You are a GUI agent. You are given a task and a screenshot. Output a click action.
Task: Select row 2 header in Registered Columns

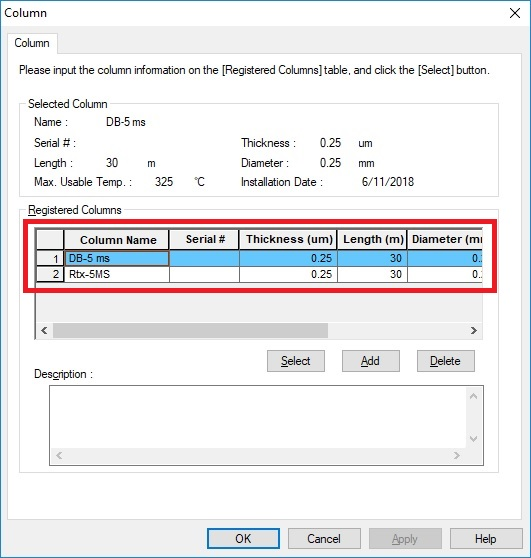pos(50,274)
